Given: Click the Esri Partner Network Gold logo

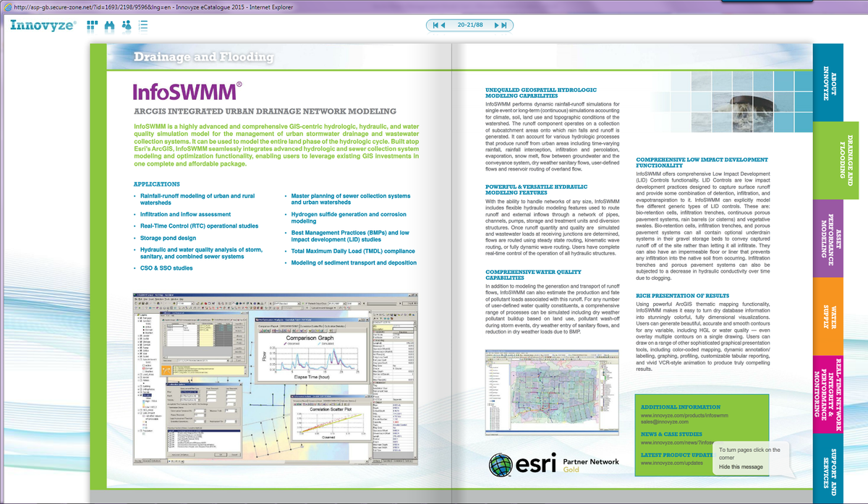Looking at the screenshot, I should coord(555,464).
